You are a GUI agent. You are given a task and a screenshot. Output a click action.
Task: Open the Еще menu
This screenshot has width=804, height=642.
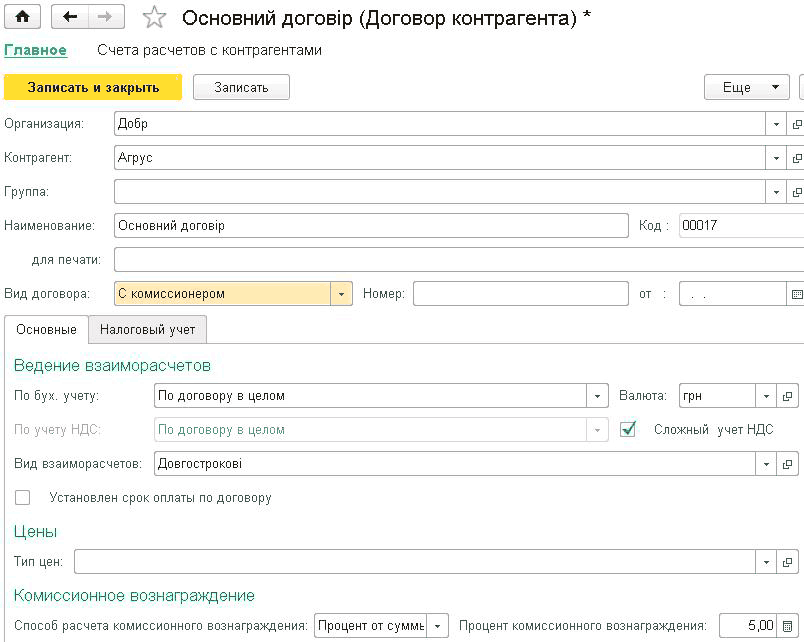point(747,87)
